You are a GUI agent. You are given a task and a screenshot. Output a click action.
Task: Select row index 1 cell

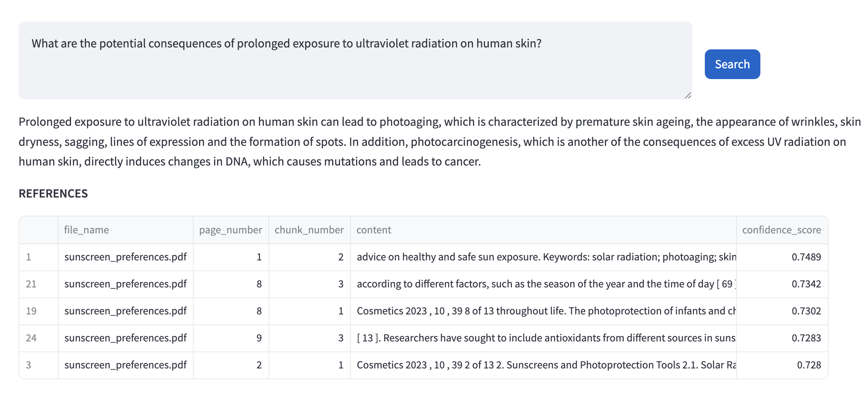tap(39, 257)
